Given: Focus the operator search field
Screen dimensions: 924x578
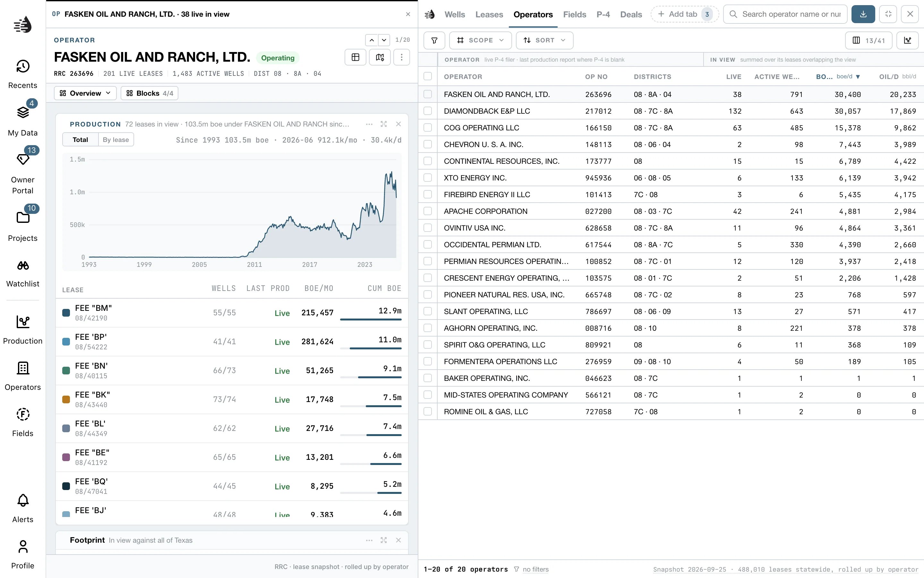Looking at the screenshot, I should (785, 14).
